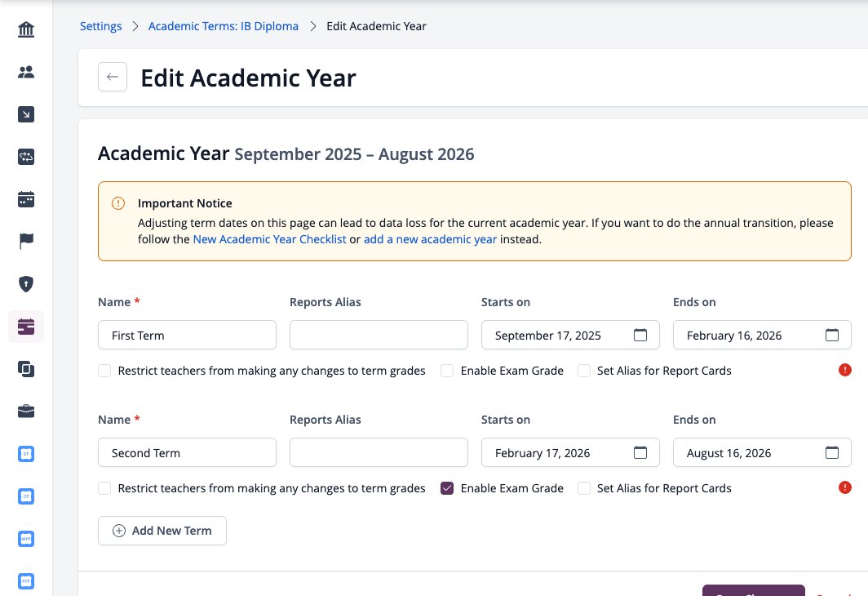Check Set Alias for Report Cards for Second Term

coord(583,488)
